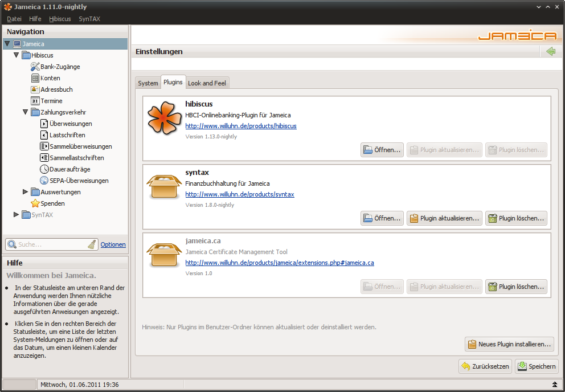This screenshot has width=565, height=392.
Task: Open the hibiscus plugin with Öffnen
Action: [x=382, y=150]
